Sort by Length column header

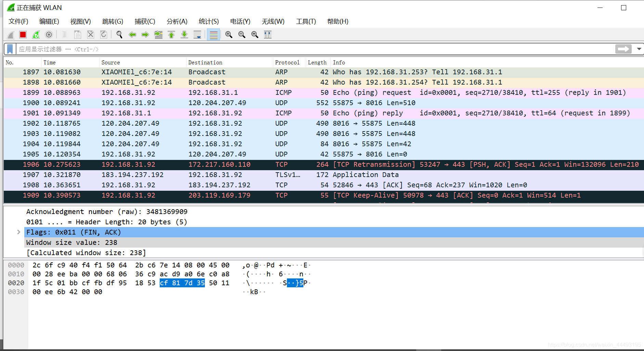(318, 62)
